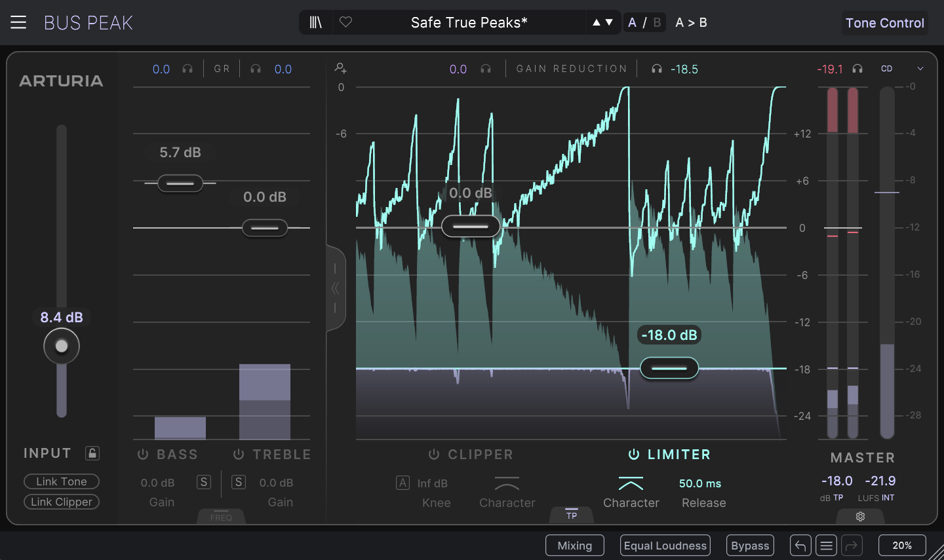944x560 pixels.
Task: Select the limiter Character curve icon
Action: click(x=631, y=484)
